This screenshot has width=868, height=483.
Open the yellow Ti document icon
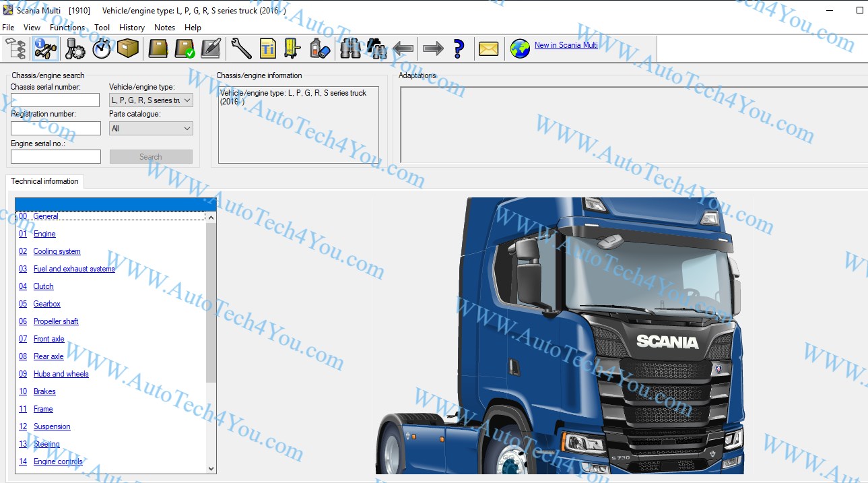tap(267, 49)
